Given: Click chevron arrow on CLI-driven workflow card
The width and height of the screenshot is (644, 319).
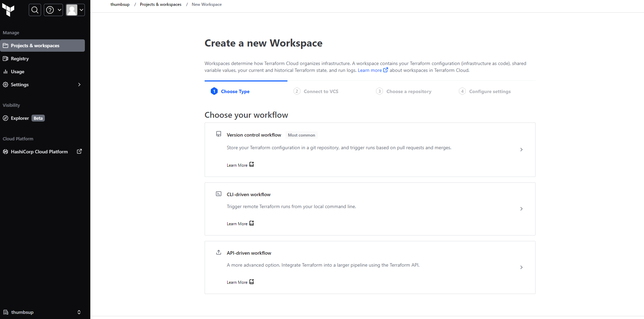Looking at the screenshot, I should click(x=521, y=209).
